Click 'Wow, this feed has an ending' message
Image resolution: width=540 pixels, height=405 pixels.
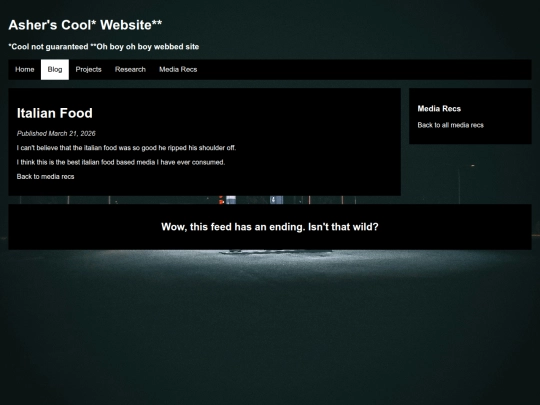270,227
